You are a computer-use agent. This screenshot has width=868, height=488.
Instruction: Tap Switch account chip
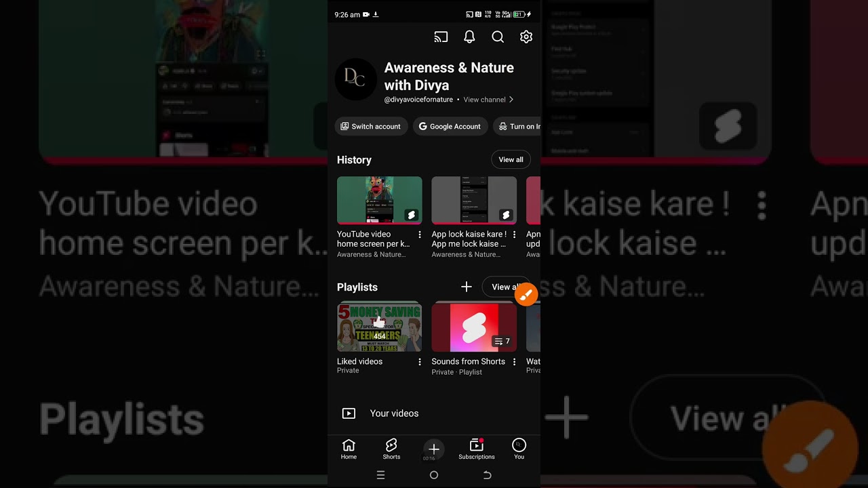tap(371, 126)
